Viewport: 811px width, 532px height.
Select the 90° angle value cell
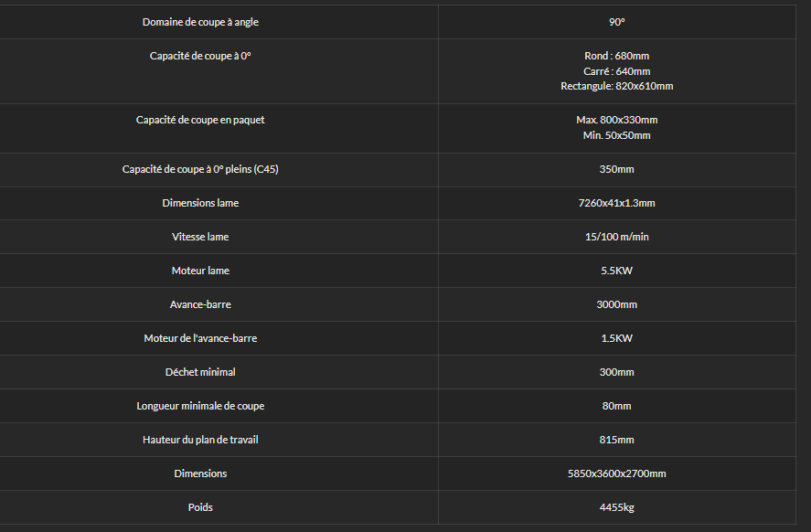[616, 22]
